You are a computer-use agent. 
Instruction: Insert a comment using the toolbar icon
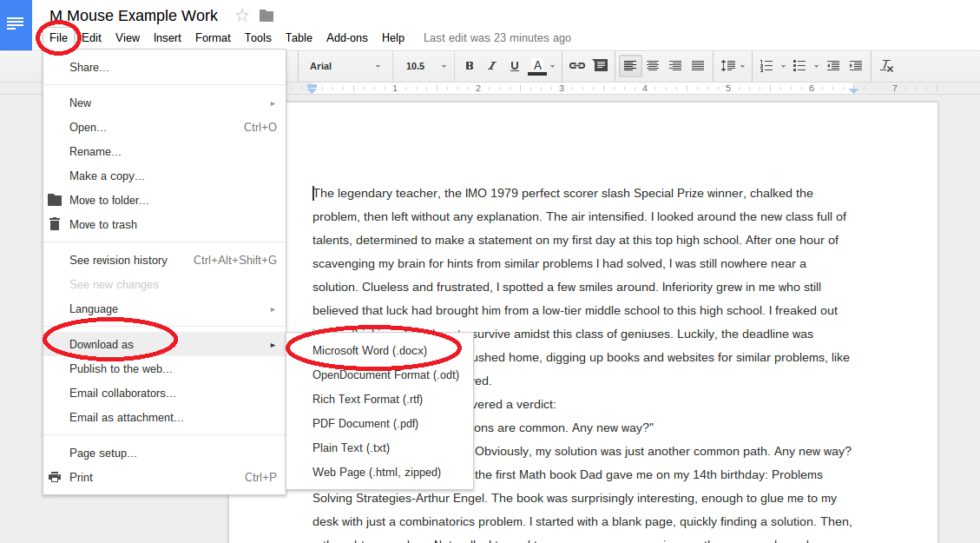click(x=600, y=66)
